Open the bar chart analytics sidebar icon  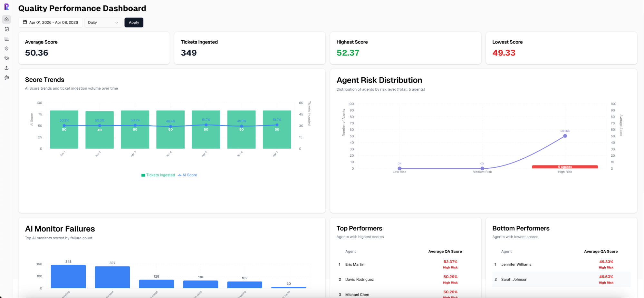pos(6,39)
